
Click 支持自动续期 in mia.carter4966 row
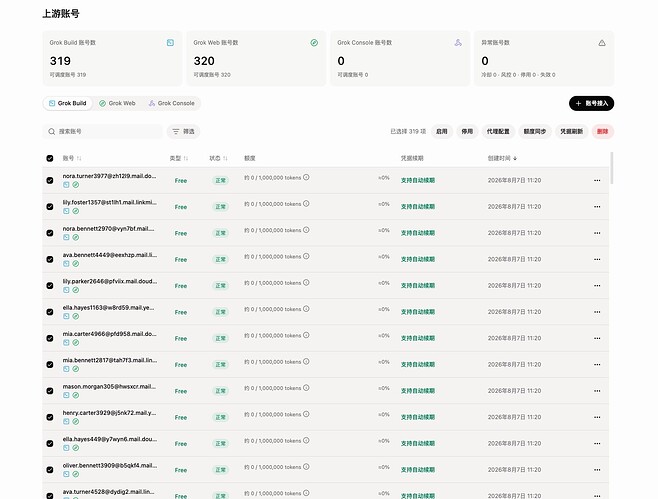418,338
